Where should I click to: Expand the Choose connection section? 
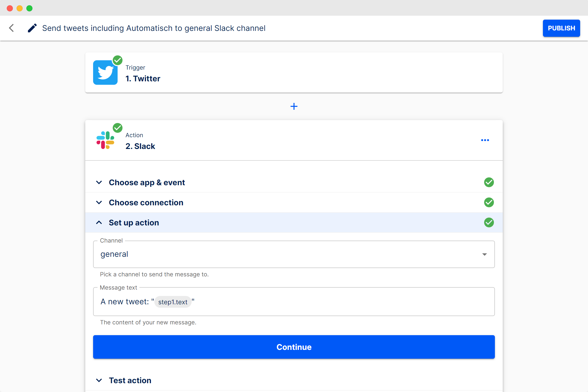tap(146, 202)
